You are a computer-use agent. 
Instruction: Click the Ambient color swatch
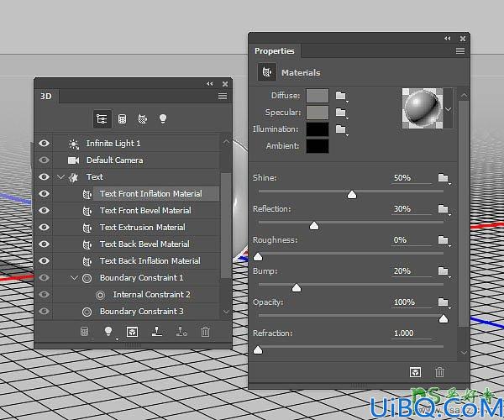[318, 146]
